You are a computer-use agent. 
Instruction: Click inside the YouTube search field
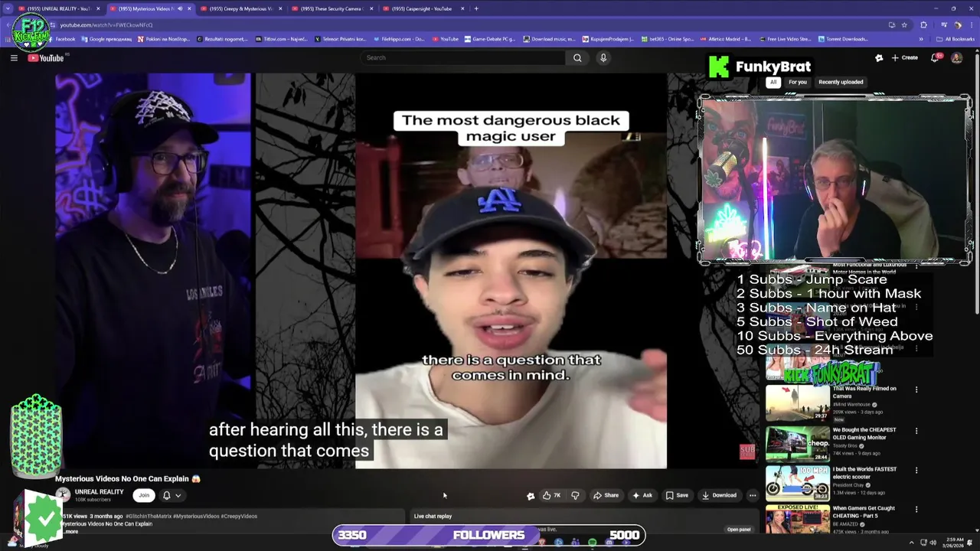[463, 57]
